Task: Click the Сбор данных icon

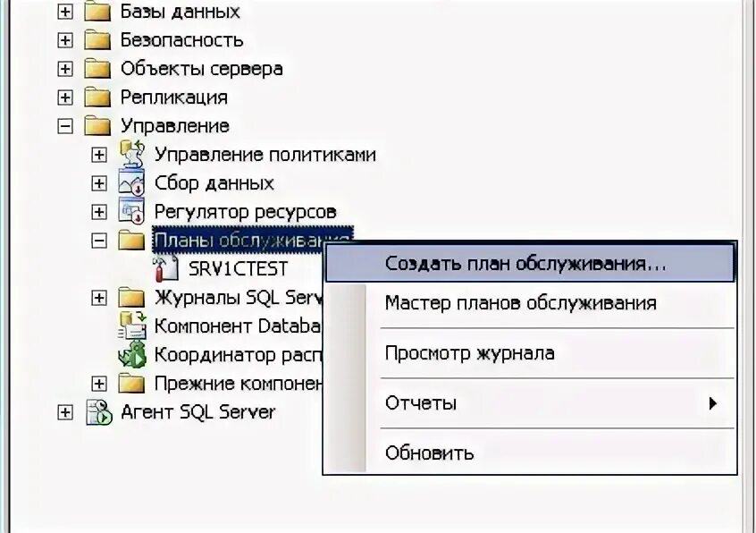Action: (x=131, y=182)
